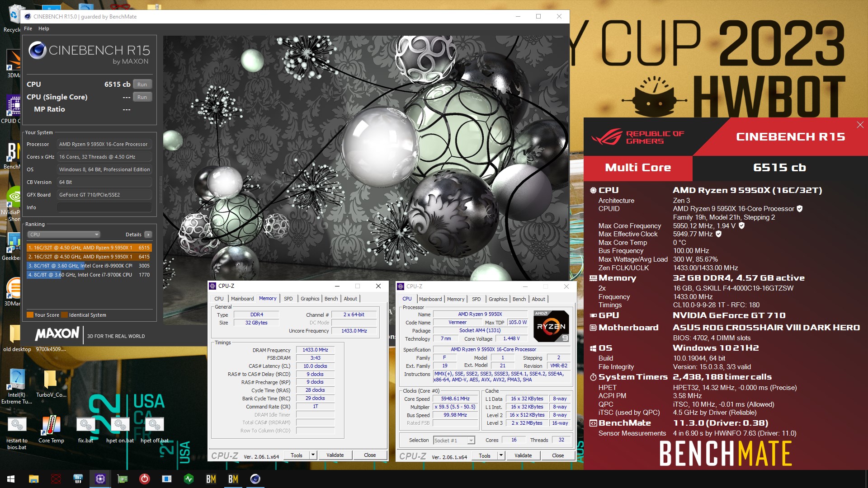Image resolution: width=868 pixels, height=488 pixels.
Task: Open Tools dropdown arrow in Memory CPU-Z window
Action: tap(313, 455)
